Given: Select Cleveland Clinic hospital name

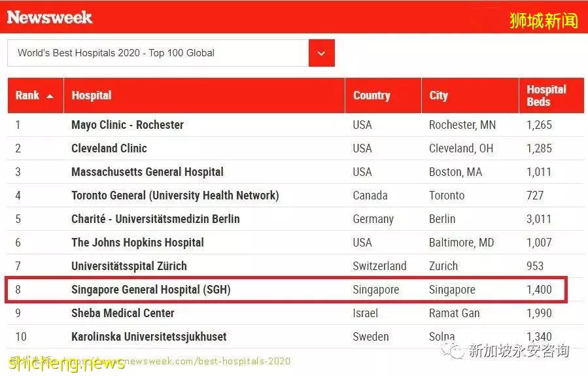Looking at the screenshot, I should [109, 148].
